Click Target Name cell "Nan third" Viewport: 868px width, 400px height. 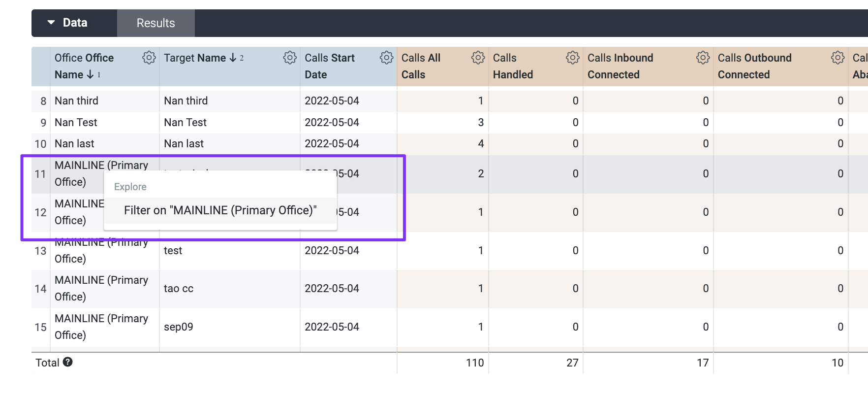click(186, 100)
